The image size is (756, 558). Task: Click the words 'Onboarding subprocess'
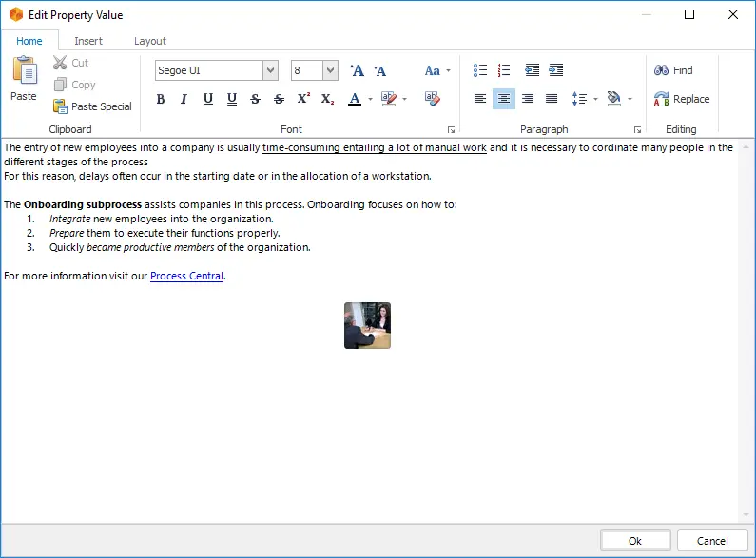point(83,204)
